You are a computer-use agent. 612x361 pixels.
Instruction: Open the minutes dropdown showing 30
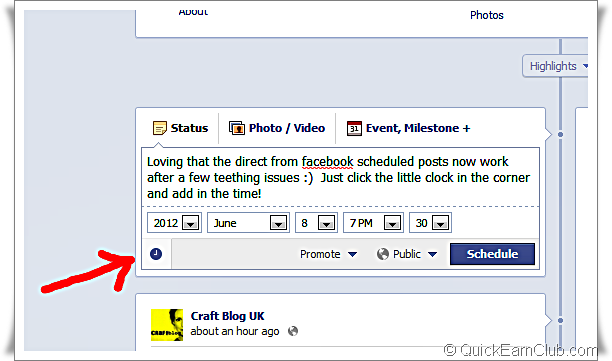430,223
